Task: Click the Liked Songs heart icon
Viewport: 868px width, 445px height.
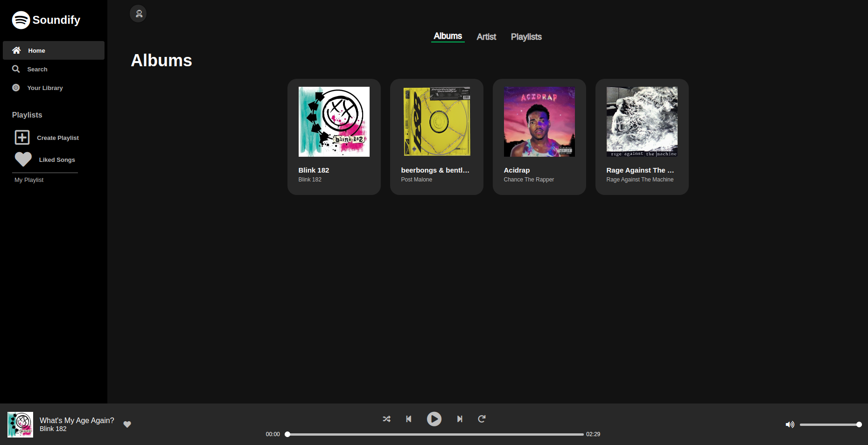Action: click(x=23, y=160)
